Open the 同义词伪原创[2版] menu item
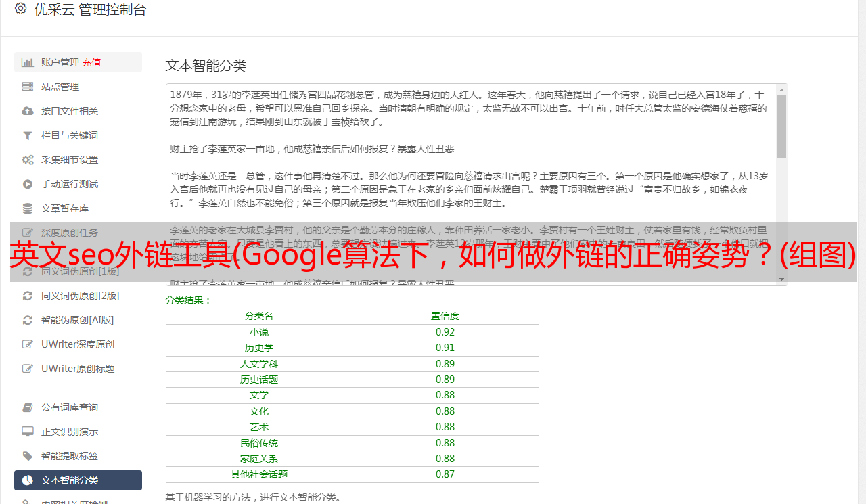This screenshot has width=866, height=504. 78,296
